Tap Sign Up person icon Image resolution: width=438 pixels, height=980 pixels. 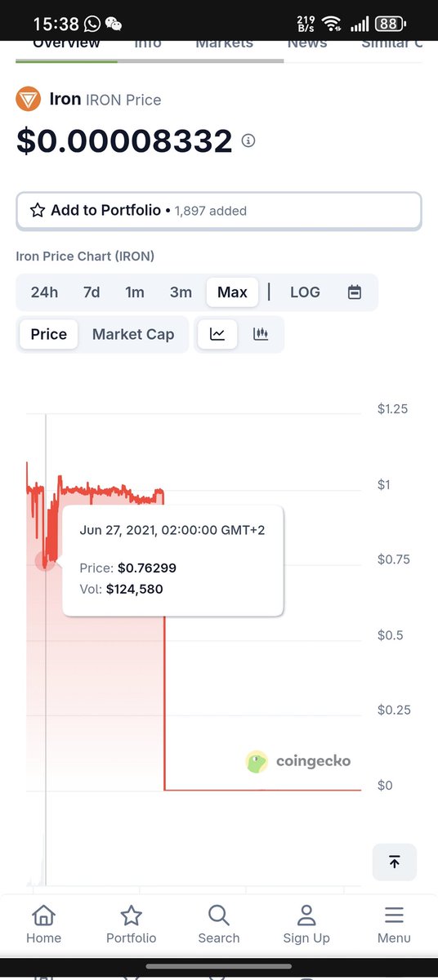click(x=306, y=924)
